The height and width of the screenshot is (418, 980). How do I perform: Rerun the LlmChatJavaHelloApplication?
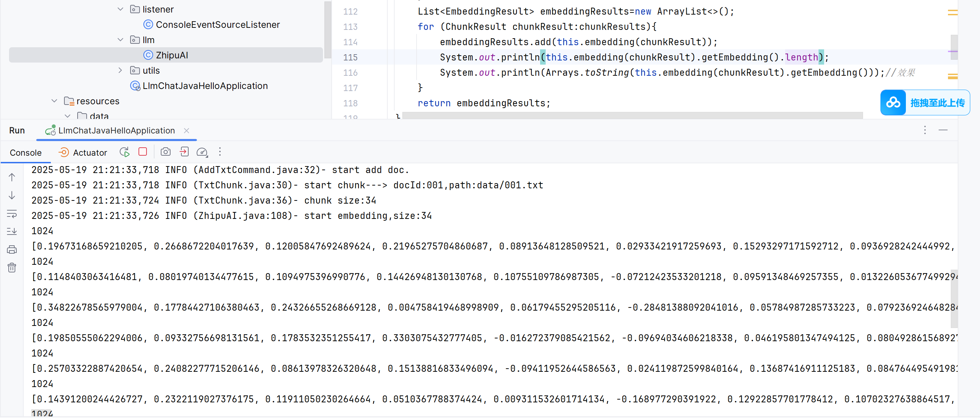click(124, 152)
